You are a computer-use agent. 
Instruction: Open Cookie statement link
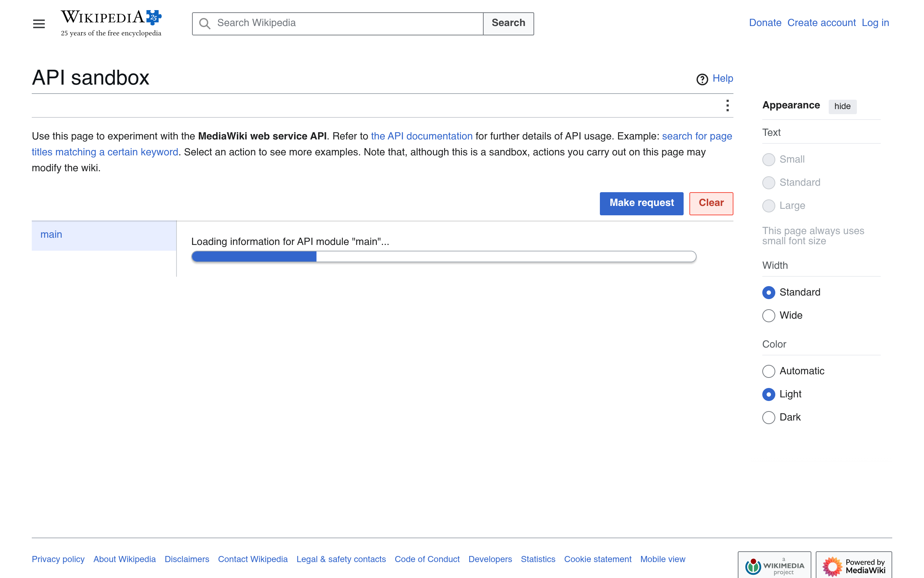pos(598,559)
